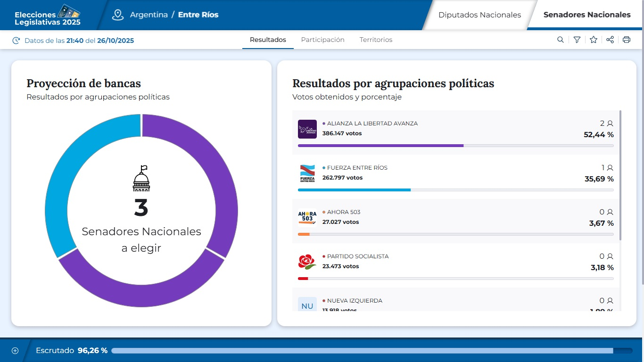
Task: Click the print icon
Action: point(627,40)
